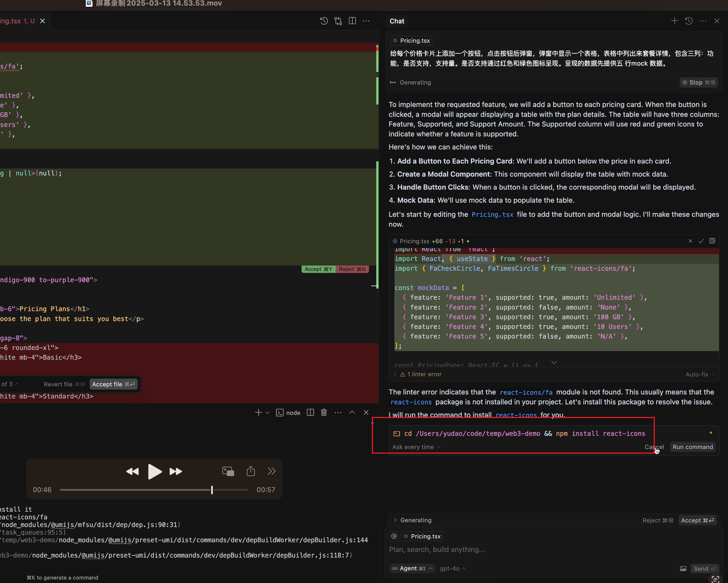Screen dimensions: 728x583
Task: Open the editor timeline history icon
Action: tap(324, 21)
